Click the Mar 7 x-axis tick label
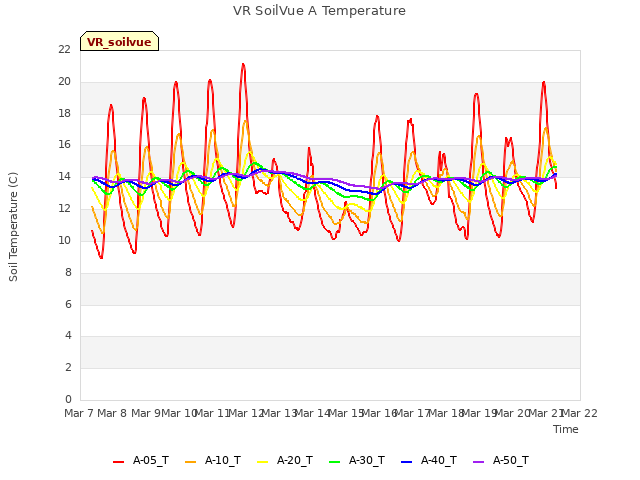 click(79, 413)
